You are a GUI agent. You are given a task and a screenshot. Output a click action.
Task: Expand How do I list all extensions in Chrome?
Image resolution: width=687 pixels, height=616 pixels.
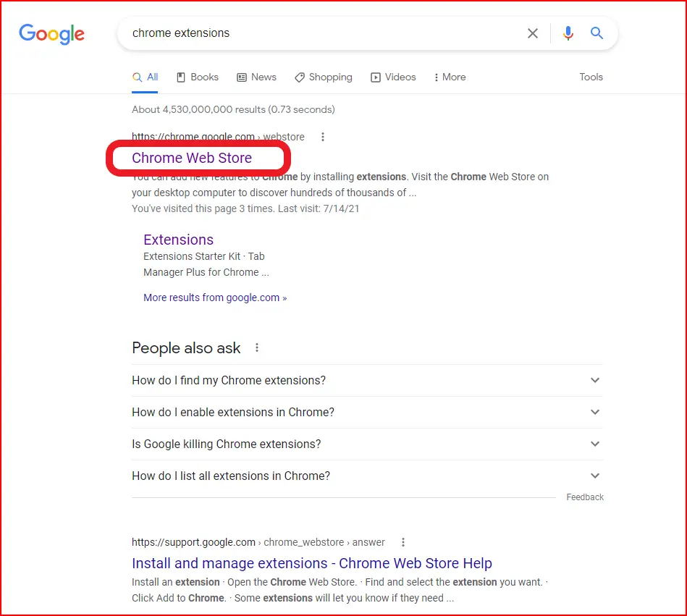click(x=367, y=476)
